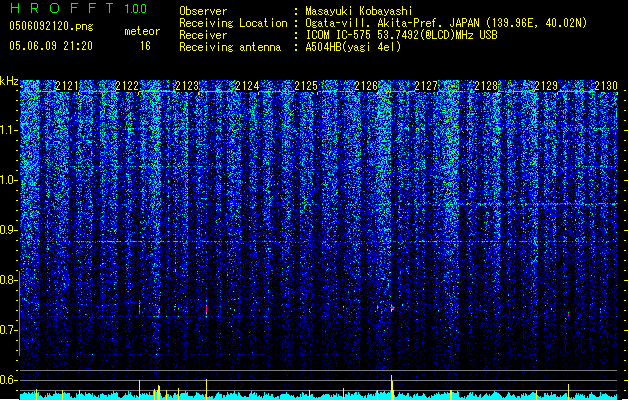This screenshot has height=400, width=629.
Task: Click the 2124 time marker
Action: [247, 85]
